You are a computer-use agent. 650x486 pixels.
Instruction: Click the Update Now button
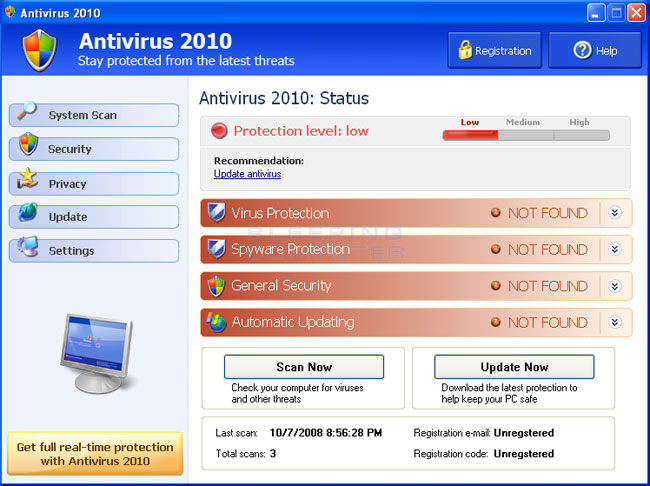[514, 367]
